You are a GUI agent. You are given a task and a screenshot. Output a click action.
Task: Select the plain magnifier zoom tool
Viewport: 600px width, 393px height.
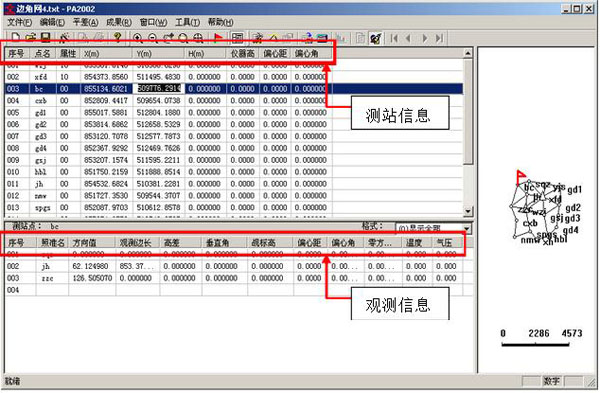point(183,38)
